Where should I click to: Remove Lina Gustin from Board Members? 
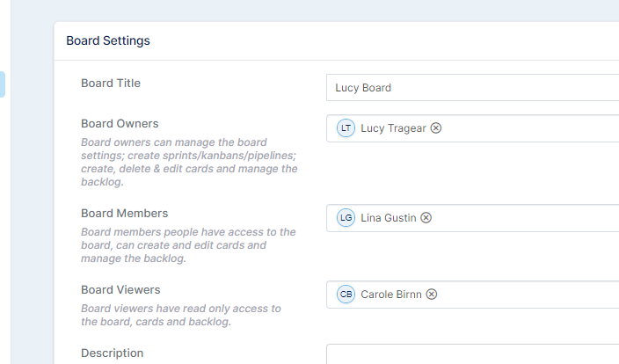pyautogui.click(x=426, y=217)
